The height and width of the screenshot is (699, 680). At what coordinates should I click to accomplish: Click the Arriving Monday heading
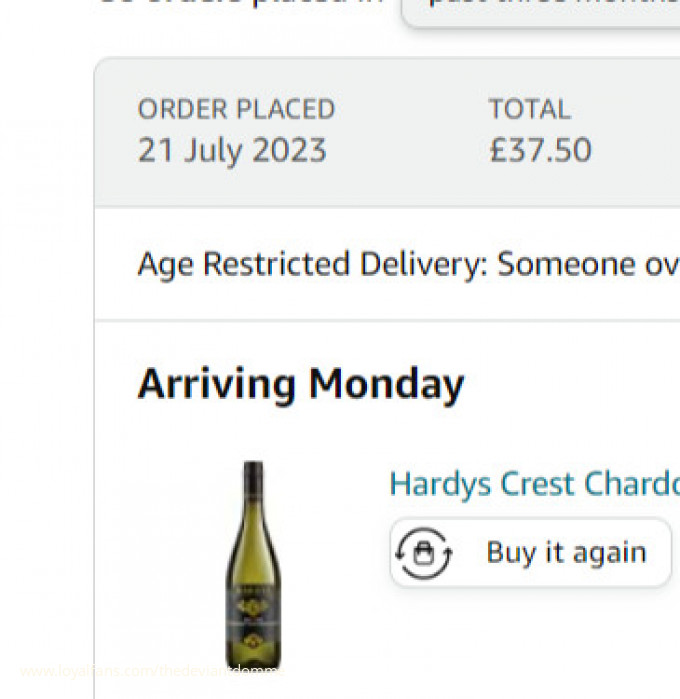pyautogui.click(x=300, y=384)
